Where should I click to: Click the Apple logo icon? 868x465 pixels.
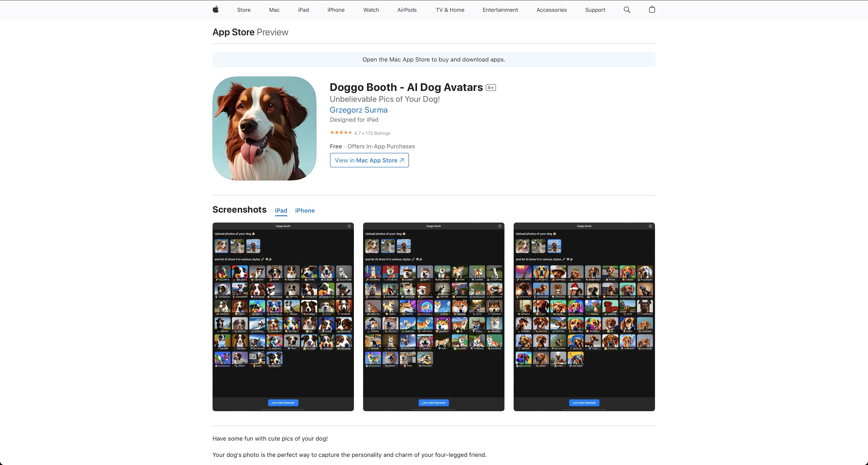[x=216, y=9]
